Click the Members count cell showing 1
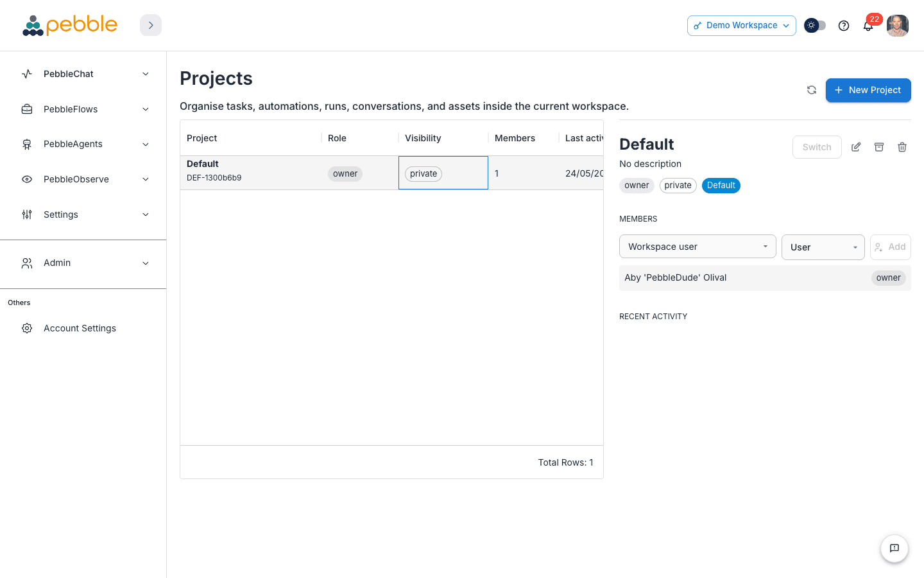This screenshot has height=578, width=924. pyautogui.click(x=524, y=173)
